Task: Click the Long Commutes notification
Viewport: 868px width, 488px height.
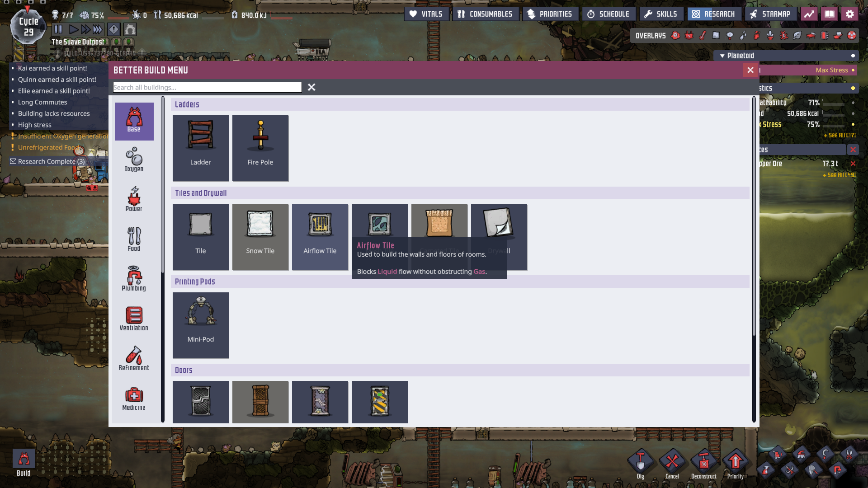Action: click(x=42, y=102)
